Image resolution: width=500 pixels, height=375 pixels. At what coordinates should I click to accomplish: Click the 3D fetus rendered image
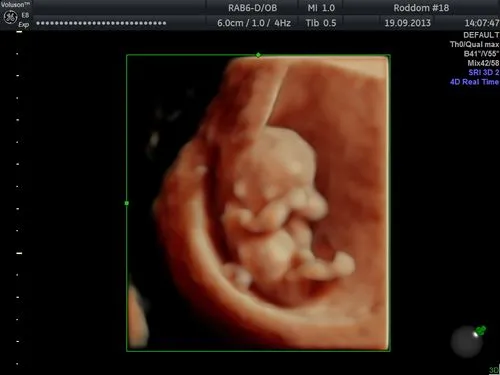click(x=258, y=203)
